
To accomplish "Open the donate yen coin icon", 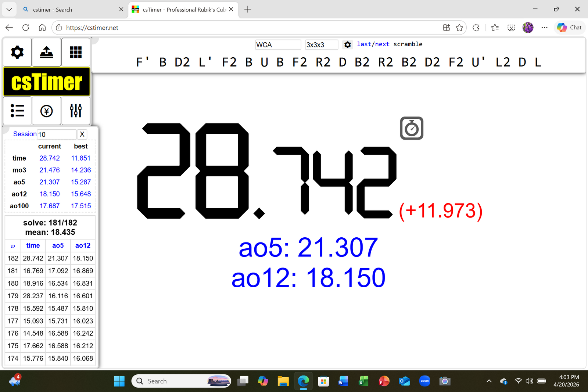I will click(46, 111).
